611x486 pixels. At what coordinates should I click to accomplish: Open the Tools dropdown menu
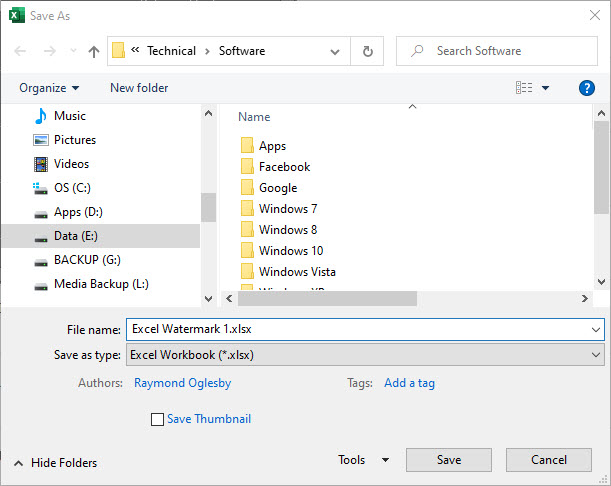click(364, 460)
